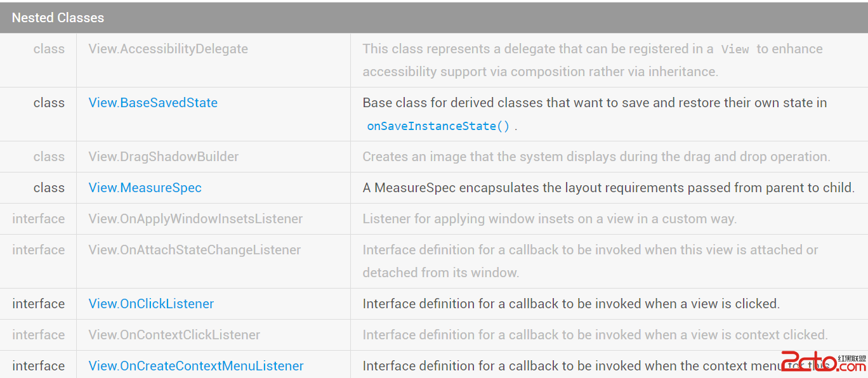Click the "class" label beside View.MeasureSpec

[49, 188]
